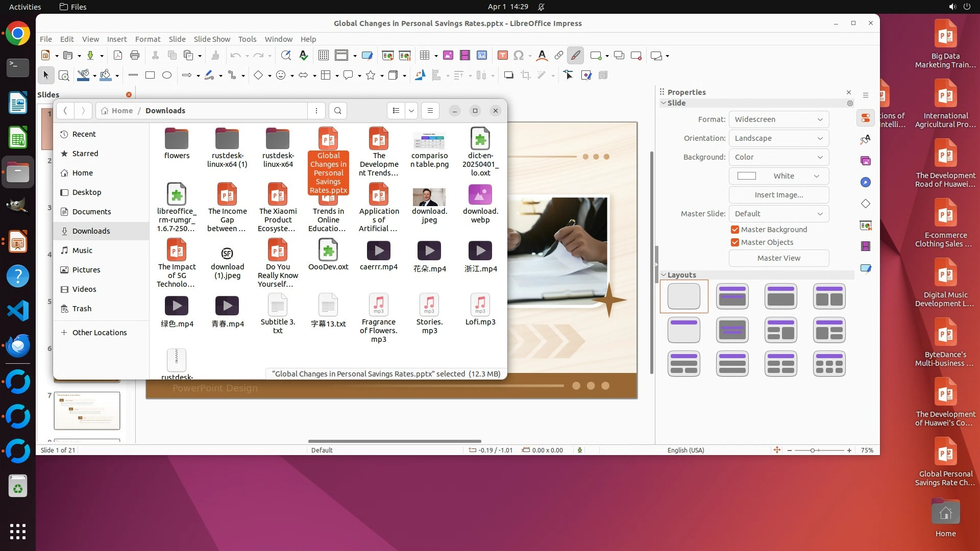Open the Navigator sidebar compass icon

point(866,182)
